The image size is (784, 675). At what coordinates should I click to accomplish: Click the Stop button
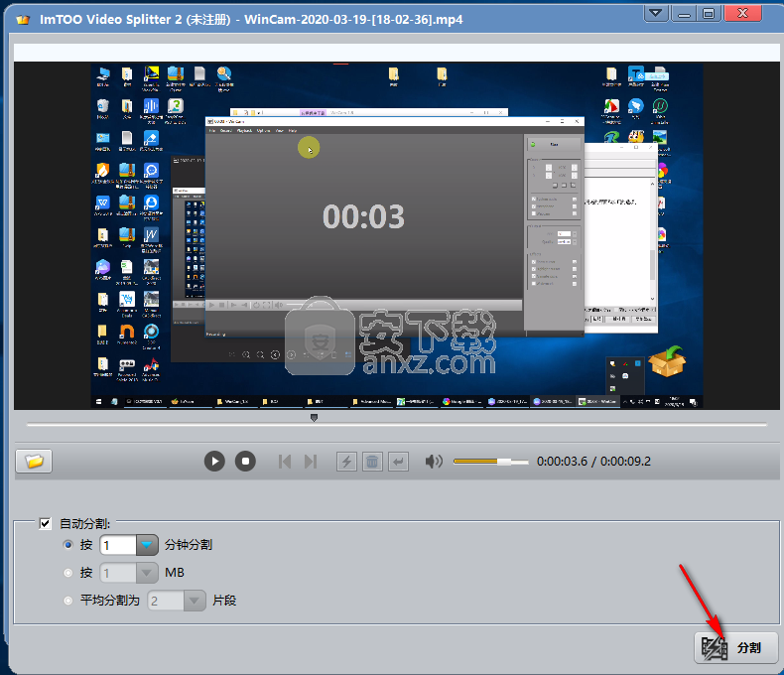pos(245,461)
